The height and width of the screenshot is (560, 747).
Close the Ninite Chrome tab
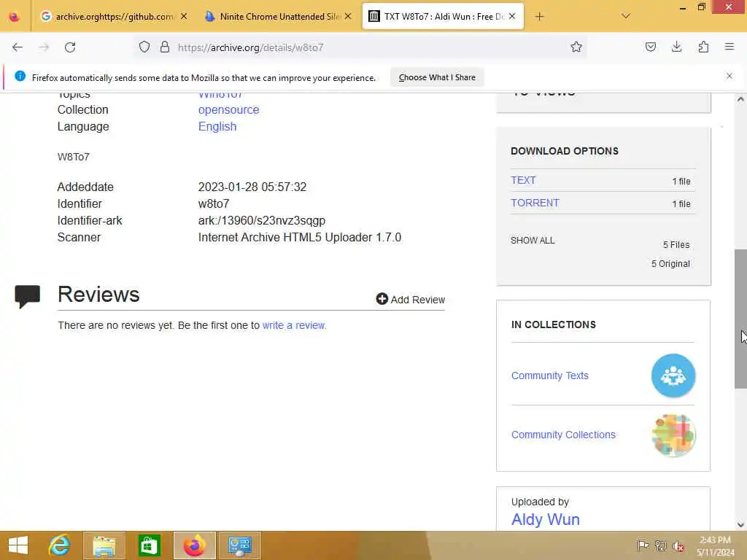(x=348, y=17)
